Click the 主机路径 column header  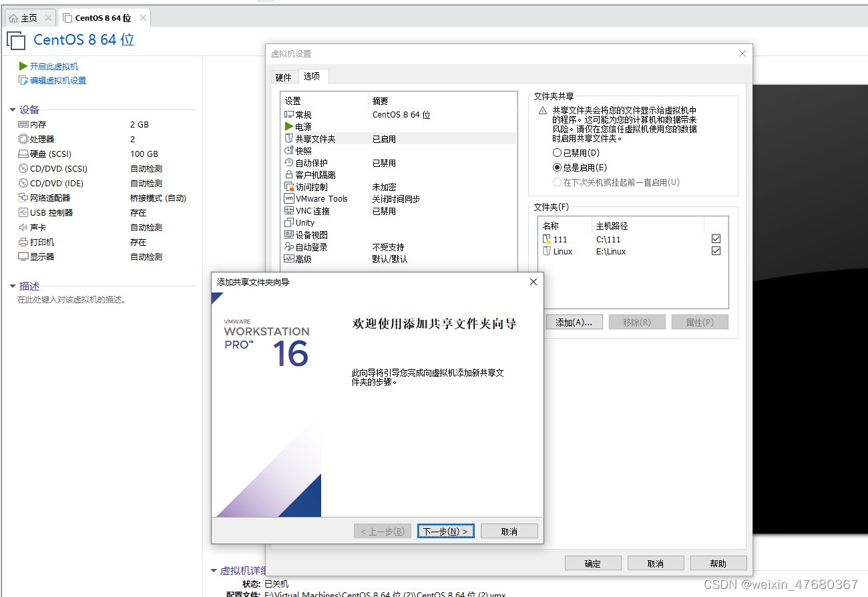pos(612,226)
